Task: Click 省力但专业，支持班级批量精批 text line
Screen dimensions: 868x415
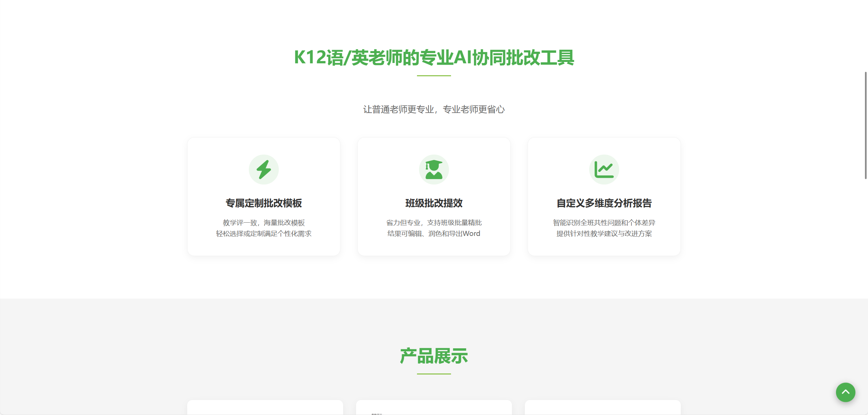Action: pyautogui.click(x=434, y=223)
